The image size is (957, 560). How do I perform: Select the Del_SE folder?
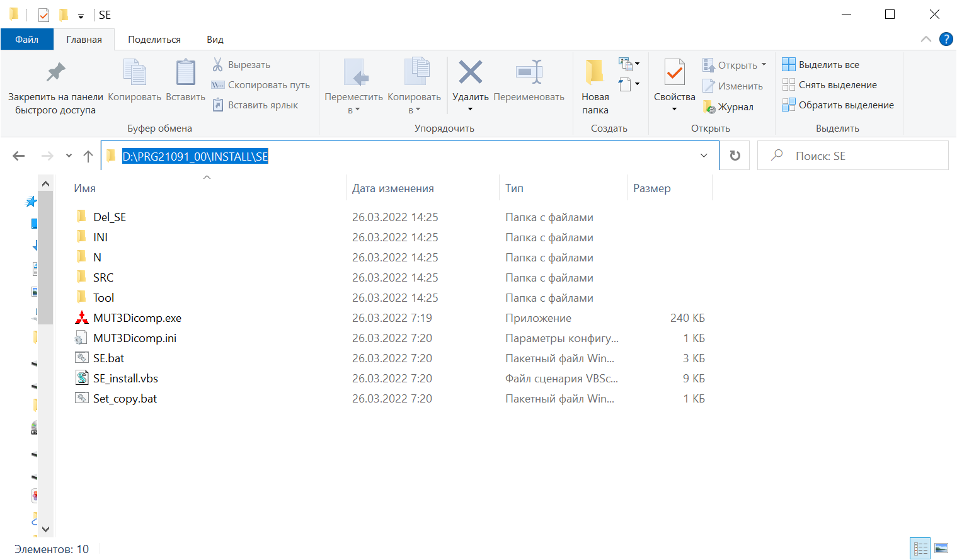tap(110, 217)
